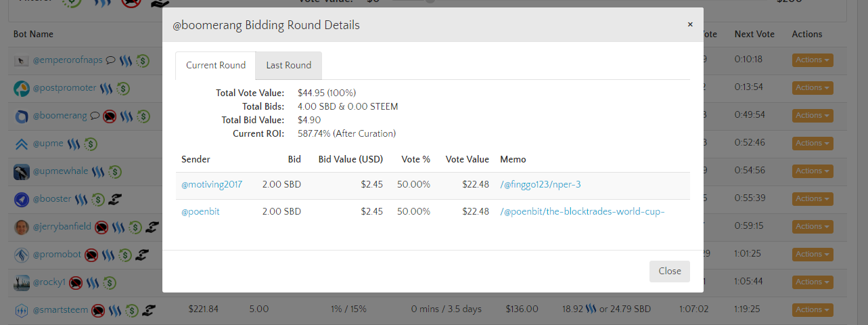868x325 pixels.
Task: Open memo link /@finggo123/nper-3
Action: (x=541, y=184)
